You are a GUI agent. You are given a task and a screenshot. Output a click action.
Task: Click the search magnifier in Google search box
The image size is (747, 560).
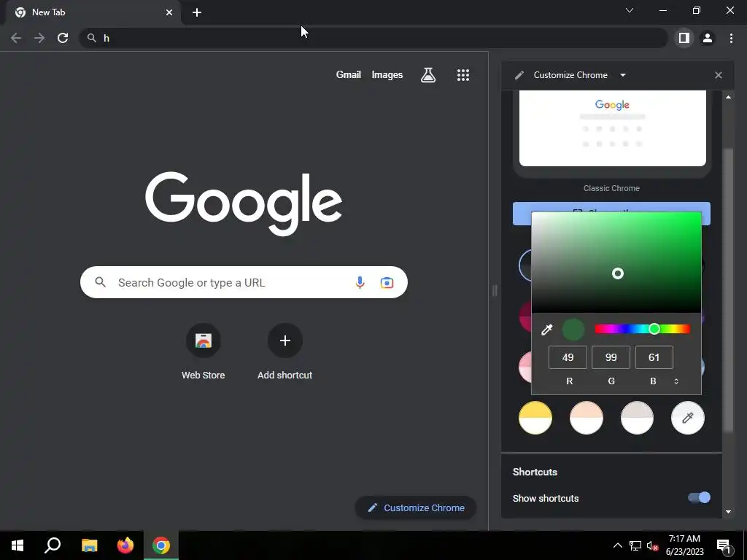coord(100,282)
